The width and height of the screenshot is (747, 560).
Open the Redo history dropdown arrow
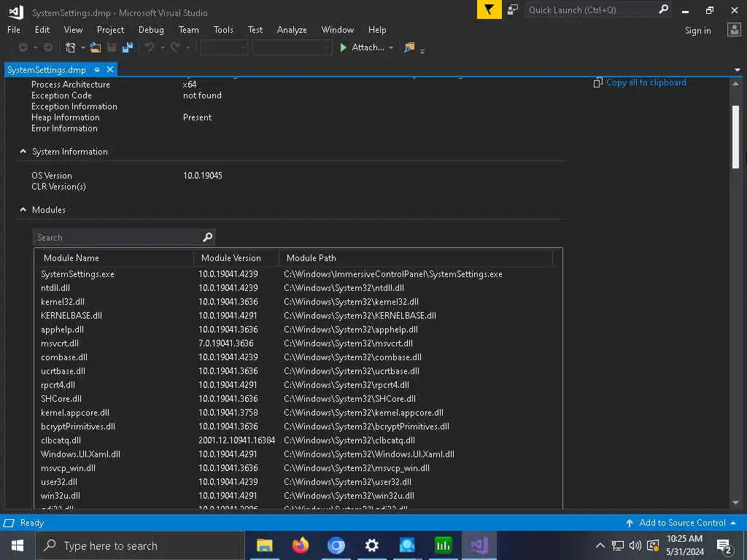point(187,47)
